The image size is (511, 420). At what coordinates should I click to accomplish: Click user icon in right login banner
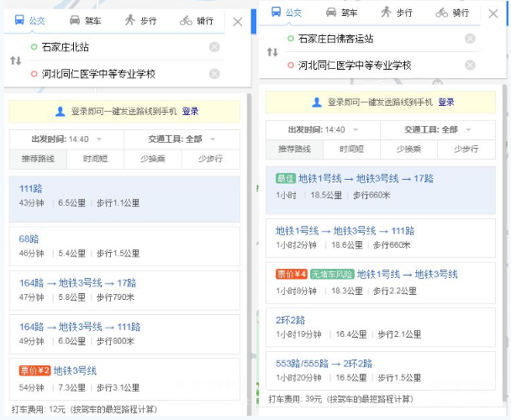tap(317, 102)
